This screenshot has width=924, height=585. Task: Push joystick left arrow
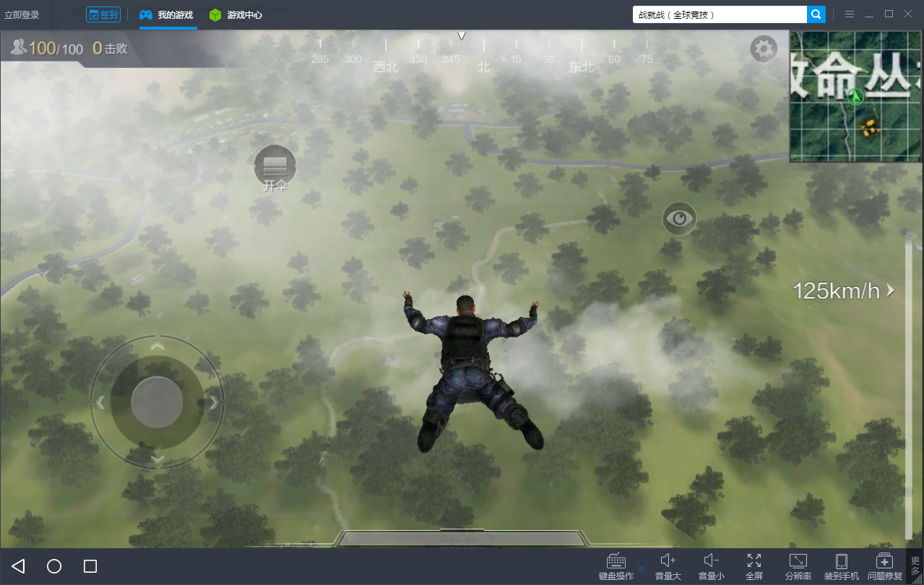[101, 402]
